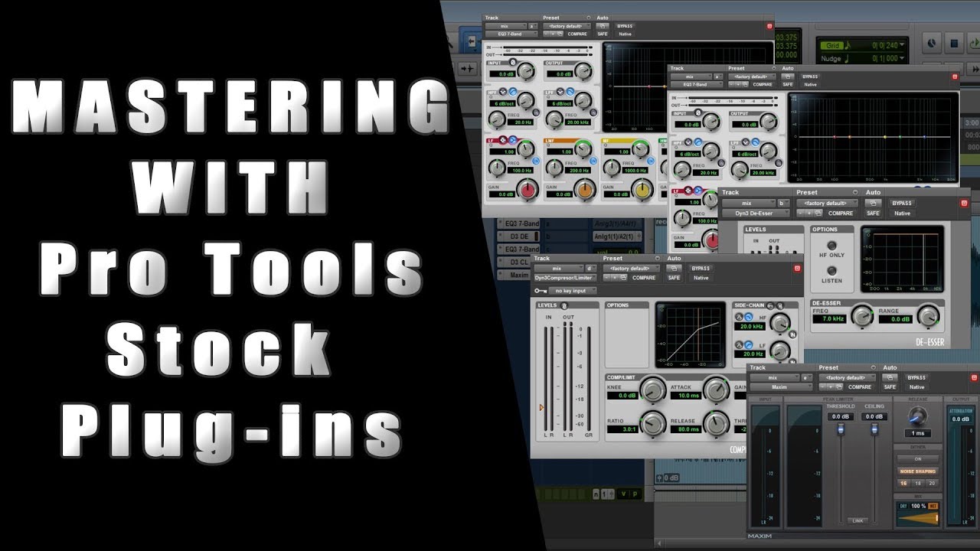Open the Dyn3Compresor/Limiter plug-in selector
The height and width of the screenshot is (551, 980).
[563, 278]
